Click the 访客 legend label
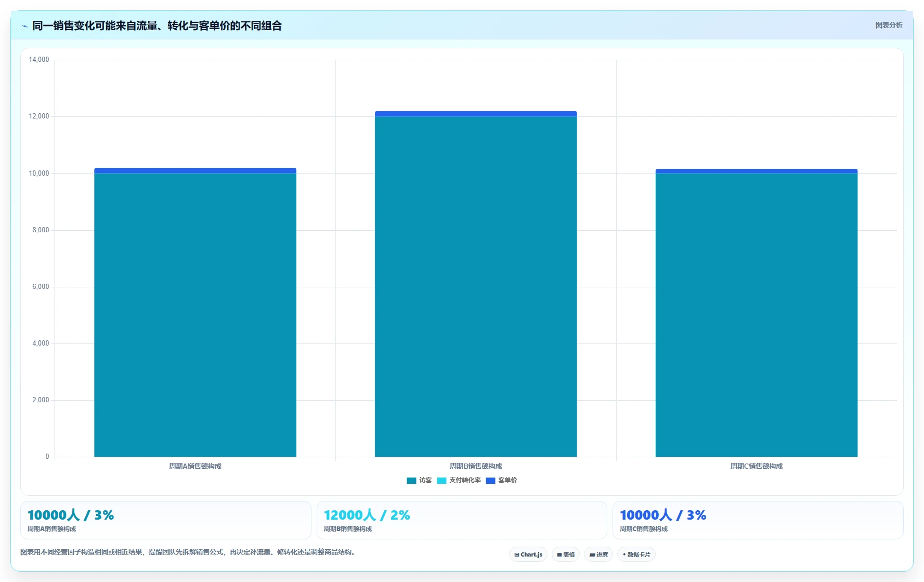The width and height of the screenshot is (924, 582). point(425,480)
